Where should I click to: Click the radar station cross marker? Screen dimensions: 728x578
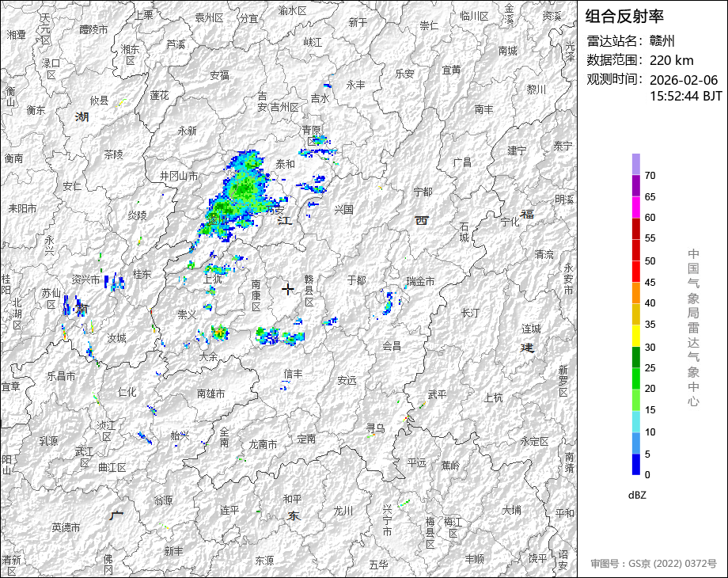click(x=288, y=289)
